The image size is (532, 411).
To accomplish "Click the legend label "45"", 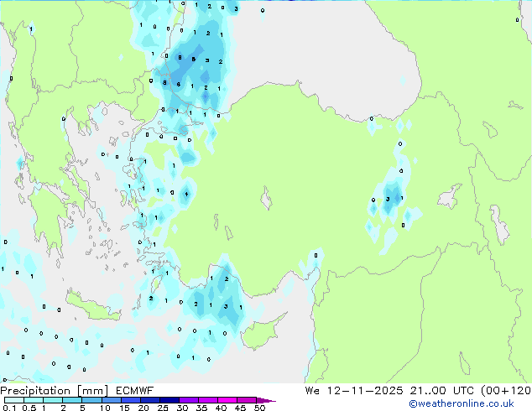I will coord(240,408).
